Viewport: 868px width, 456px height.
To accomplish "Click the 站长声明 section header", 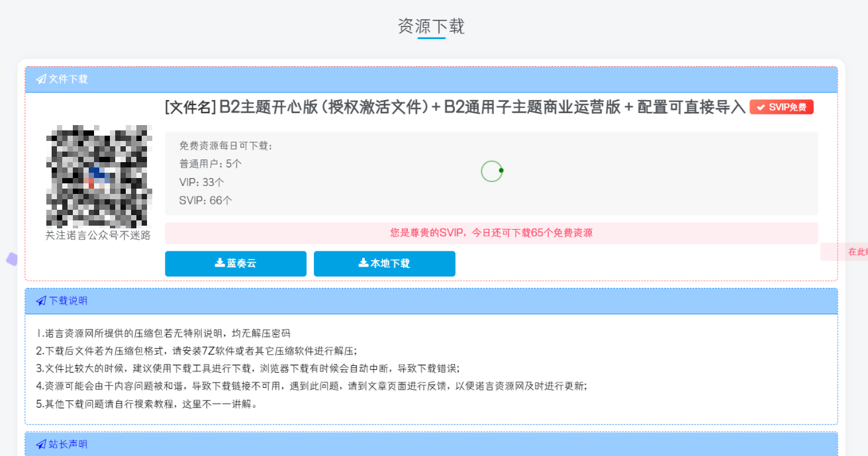I will pyautogui.click(x=431, y=444).
